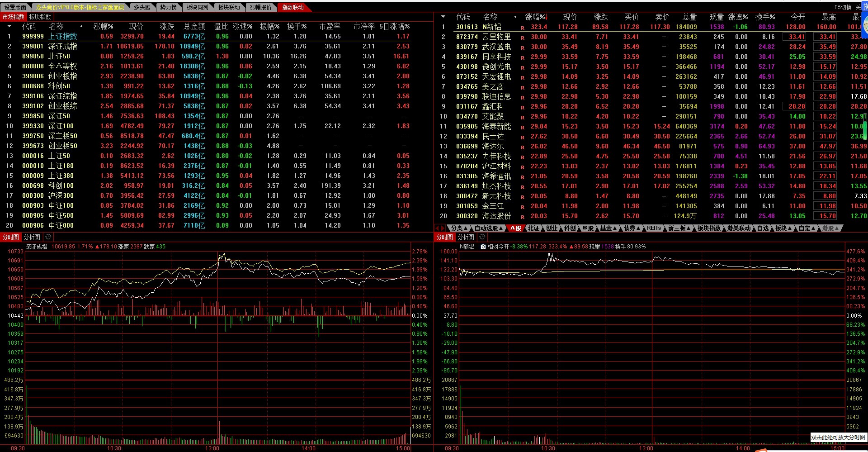Select 分时图 tab in left chart panel
Viewport: 868px width, 452px height.
pyautogui.click(x=11, y=237)
